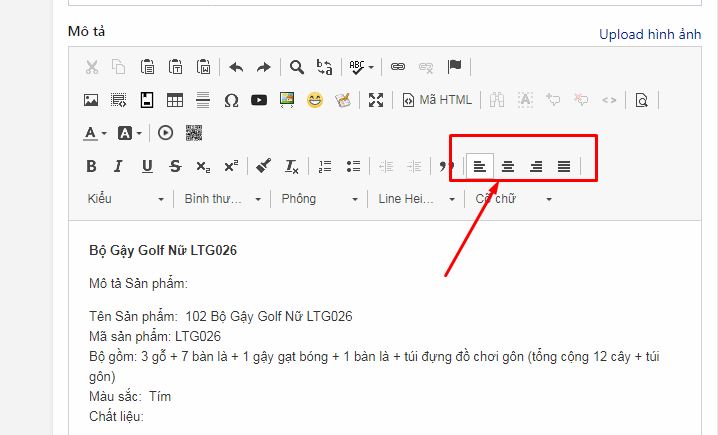Toggle Bold formatting
This screenshot has height=435, width=718.
coord(91,166)
